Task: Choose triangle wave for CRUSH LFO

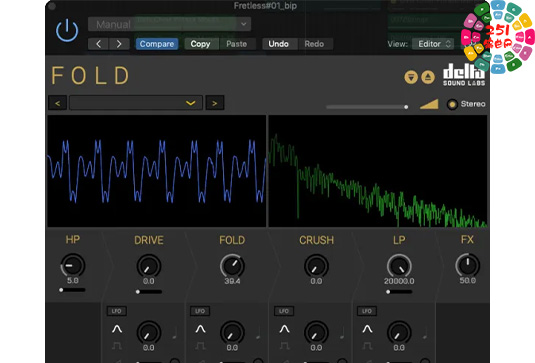Action: pos(284,329)
